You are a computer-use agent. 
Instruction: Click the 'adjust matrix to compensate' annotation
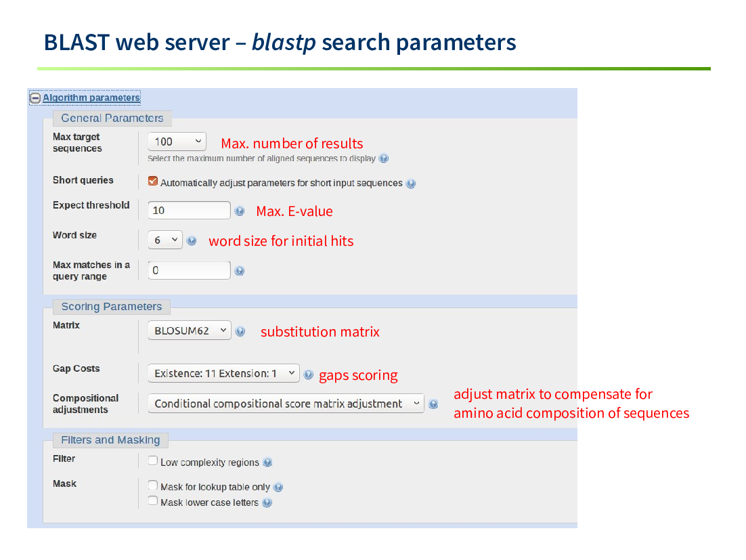pos(571,404)
